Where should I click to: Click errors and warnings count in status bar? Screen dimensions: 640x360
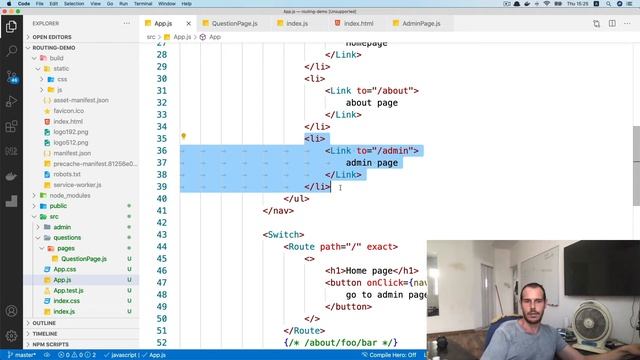click(77, 355)
